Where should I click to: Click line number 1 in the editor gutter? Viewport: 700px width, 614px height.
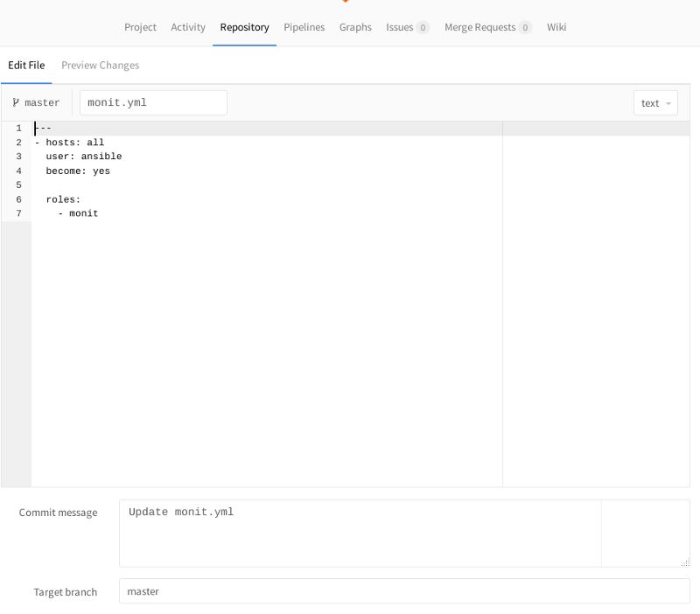(x=18, y=128)
